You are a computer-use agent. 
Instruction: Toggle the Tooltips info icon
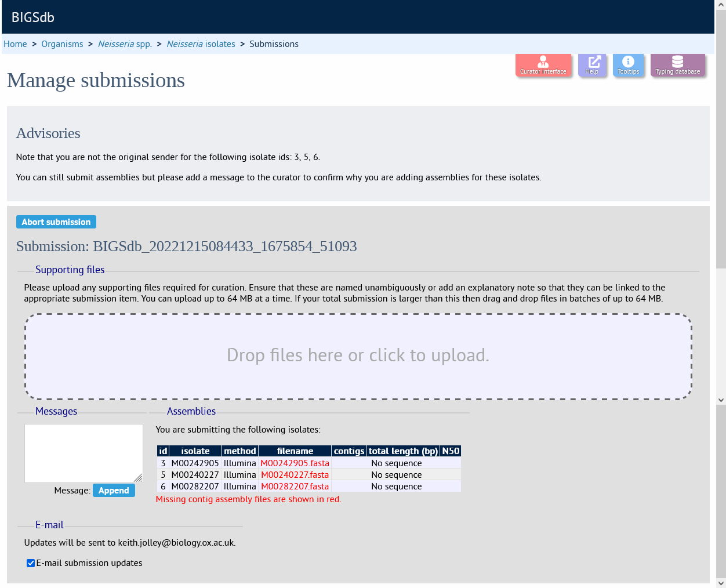coord(628,64)
